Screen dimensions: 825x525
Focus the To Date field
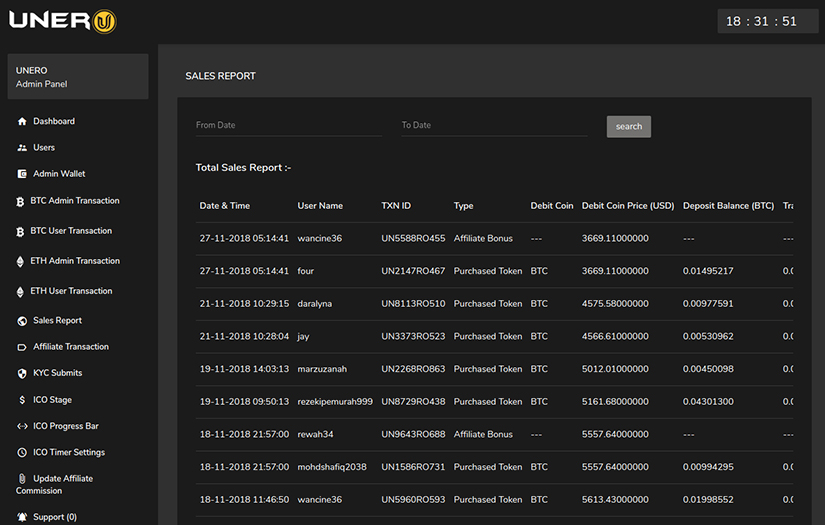[x=495, y=126]
